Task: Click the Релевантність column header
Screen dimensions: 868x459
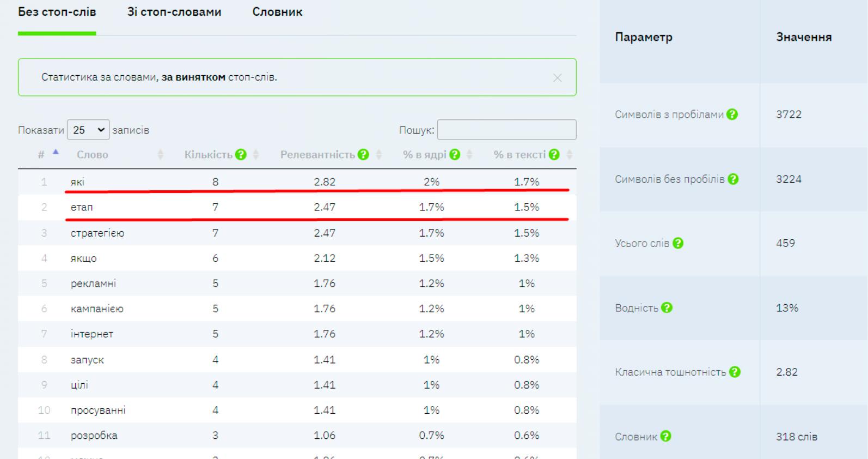Action: [317, 155]
